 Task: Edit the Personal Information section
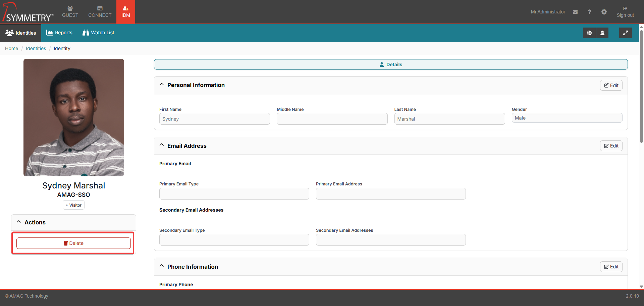611,85
